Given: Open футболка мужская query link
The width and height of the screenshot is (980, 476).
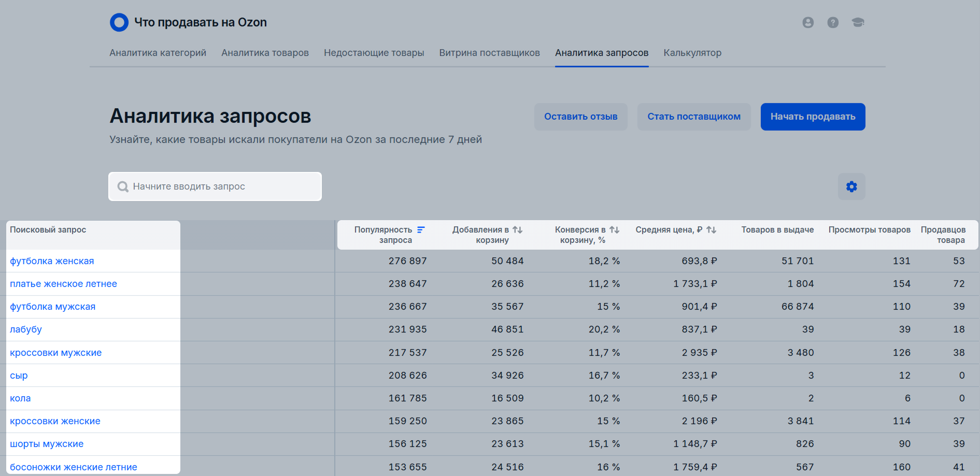Looking at the screenshot, I should pos(52,307).
